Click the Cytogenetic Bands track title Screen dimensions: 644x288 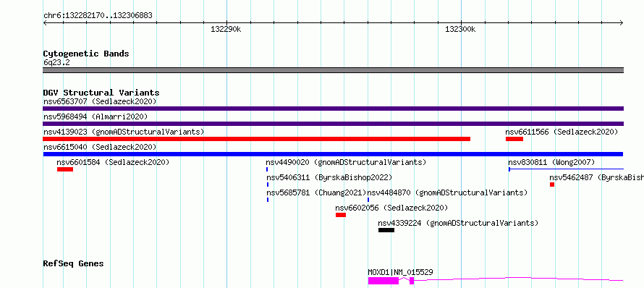(86, 54)
